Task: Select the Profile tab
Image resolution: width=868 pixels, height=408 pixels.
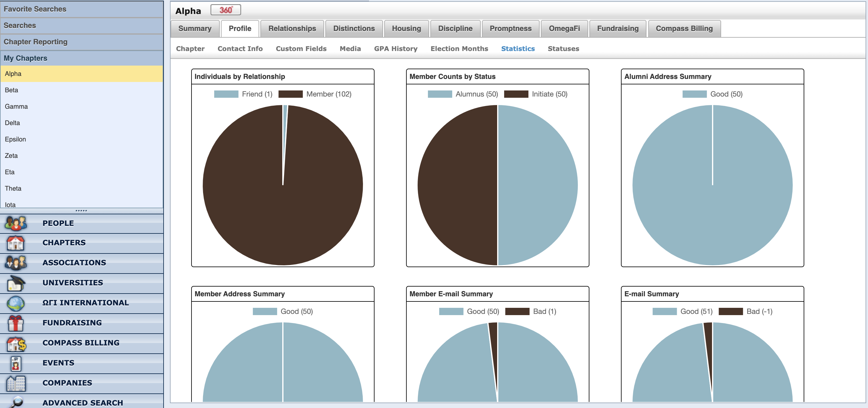Action: tap(240, 29)
